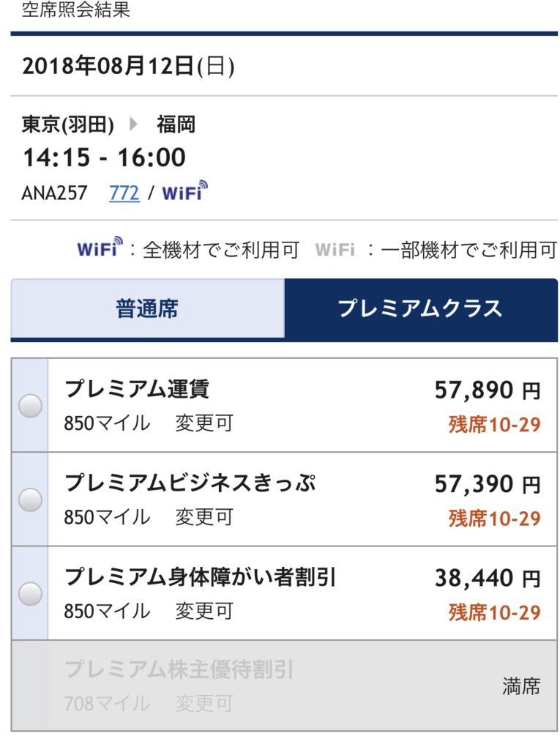The height and width of the screenshot is (750, 560).
Task: Select the プレミアム運賃 radio button
Action: (x=30, y=406)
